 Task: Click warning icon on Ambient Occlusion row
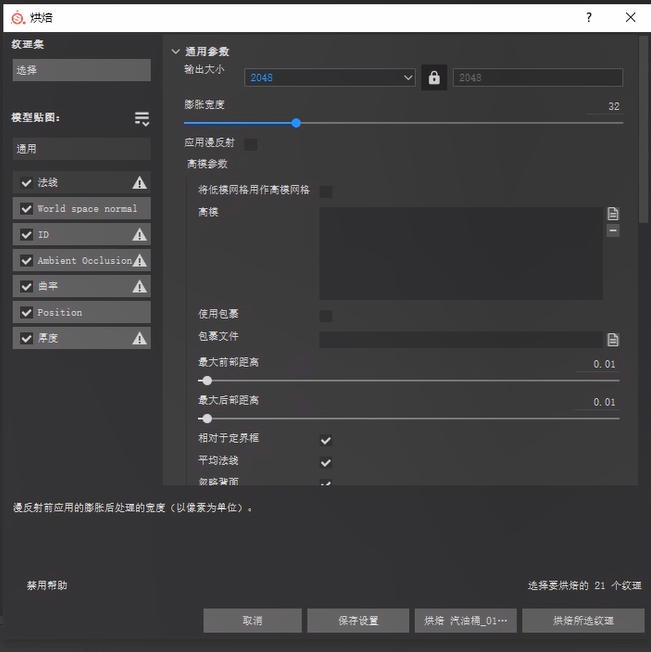[140, 261]
